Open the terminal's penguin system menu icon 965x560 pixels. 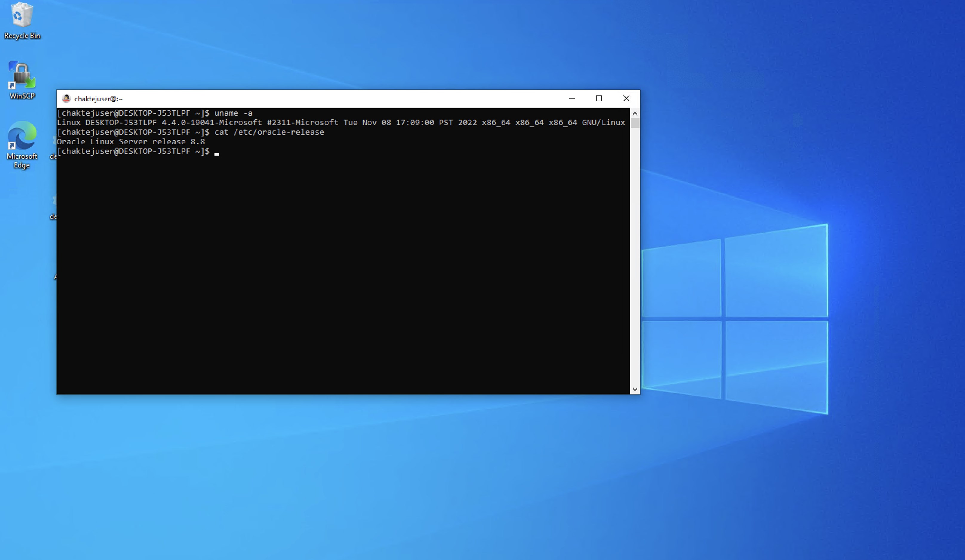click(66, 99)
